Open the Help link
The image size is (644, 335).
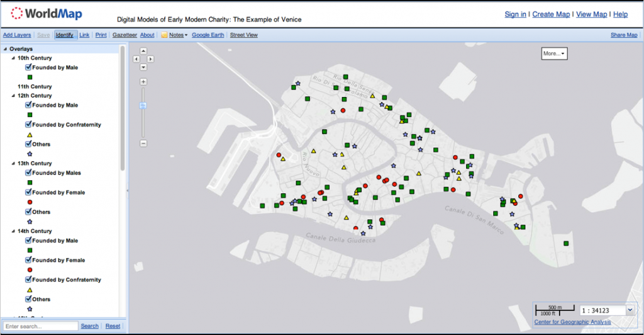point(621,14)
